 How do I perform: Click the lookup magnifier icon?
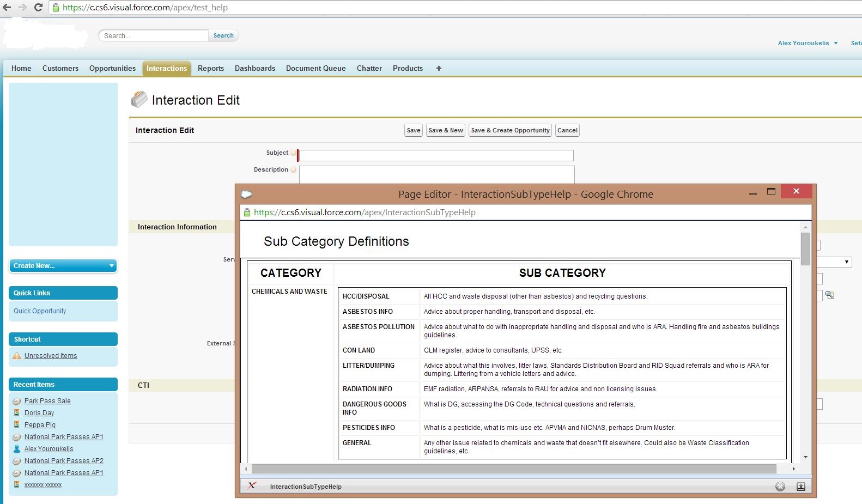[x=829, y=295]
